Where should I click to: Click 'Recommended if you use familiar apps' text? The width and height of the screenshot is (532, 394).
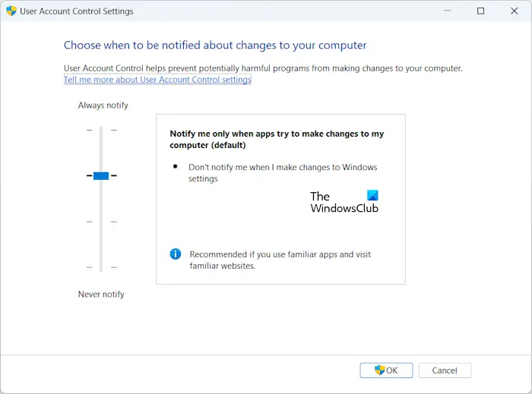coord(280,260)
